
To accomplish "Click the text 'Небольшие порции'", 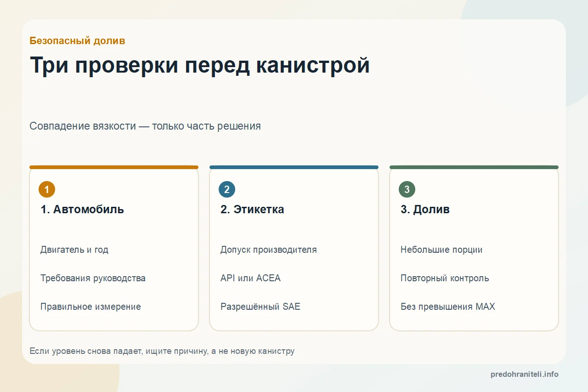I will pos(441,250).
